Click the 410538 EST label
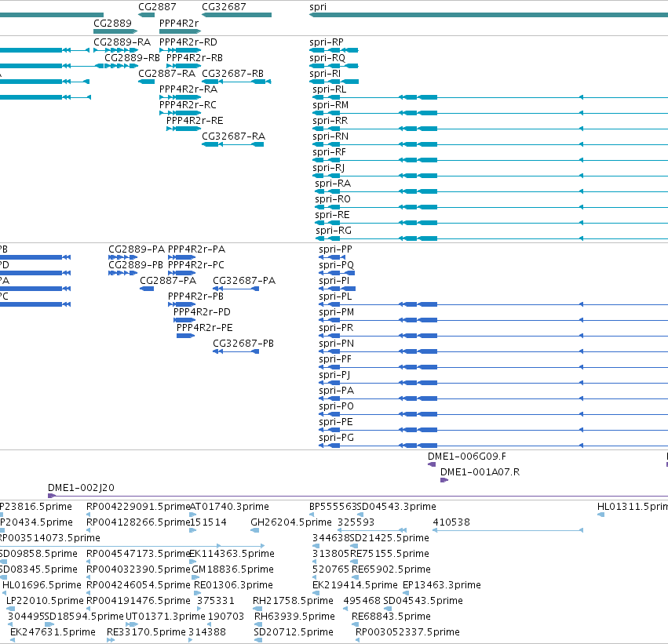Image resolution: width=668 pixels, height=644 pixels. 451,522
